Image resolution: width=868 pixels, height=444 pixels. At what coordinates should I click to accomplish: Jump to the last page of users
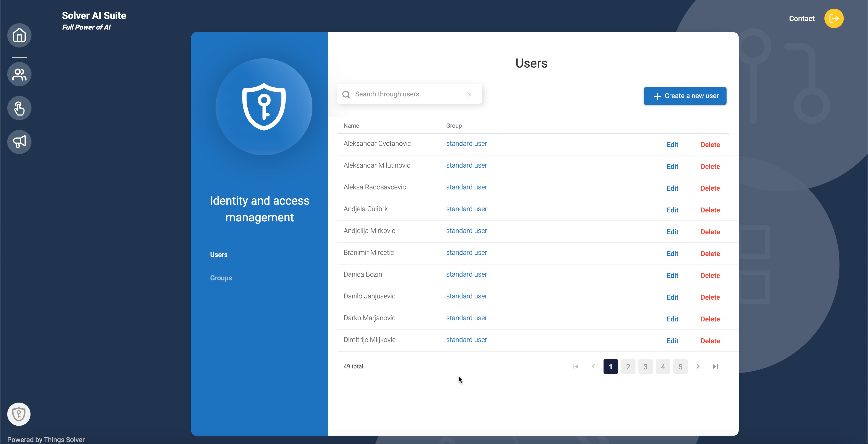pos(715,366)
